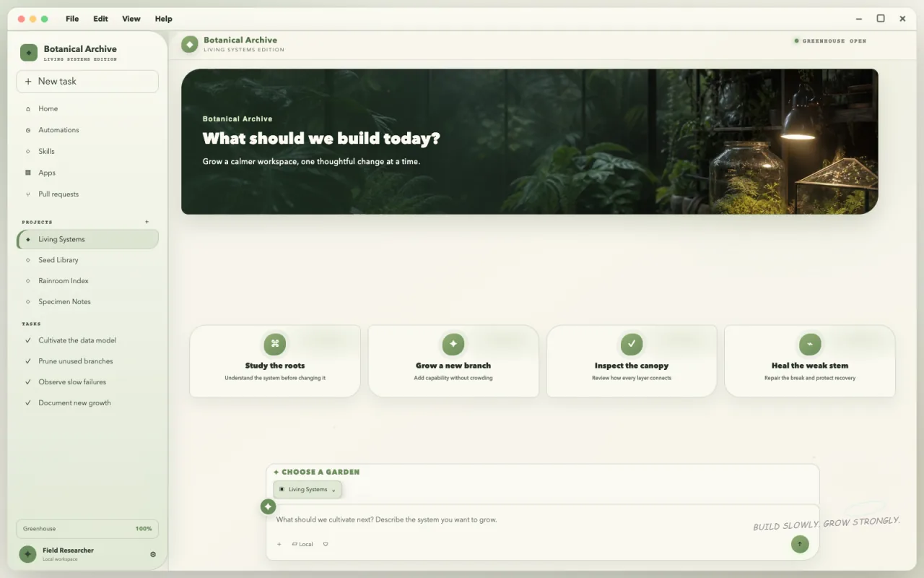
Task: Click the Greenhouse Open status indicator
Action: tap(830, 41)
